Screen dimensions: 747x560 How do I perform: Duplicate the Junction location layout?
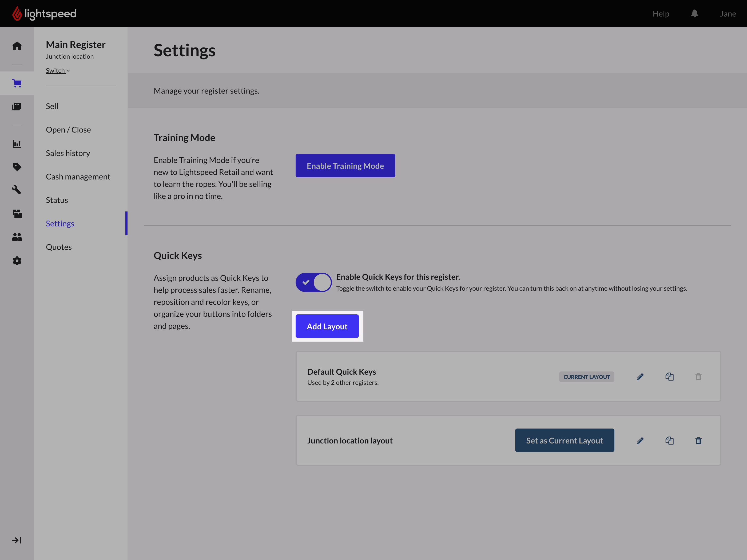click(x=669, y=441)
